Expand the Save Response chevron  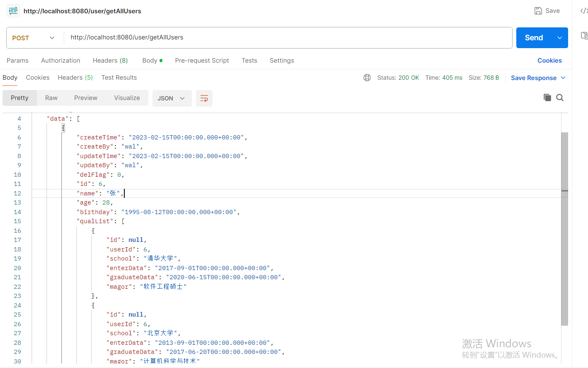[x=563, y=78]
